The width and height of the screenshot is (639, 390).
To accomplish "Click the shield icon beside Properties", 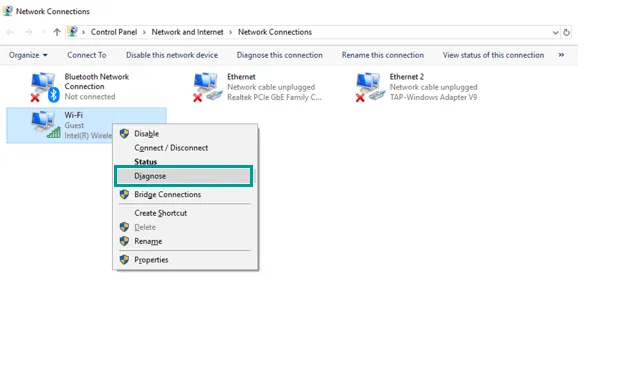I will pyautogui.click(x=124, y=260).
